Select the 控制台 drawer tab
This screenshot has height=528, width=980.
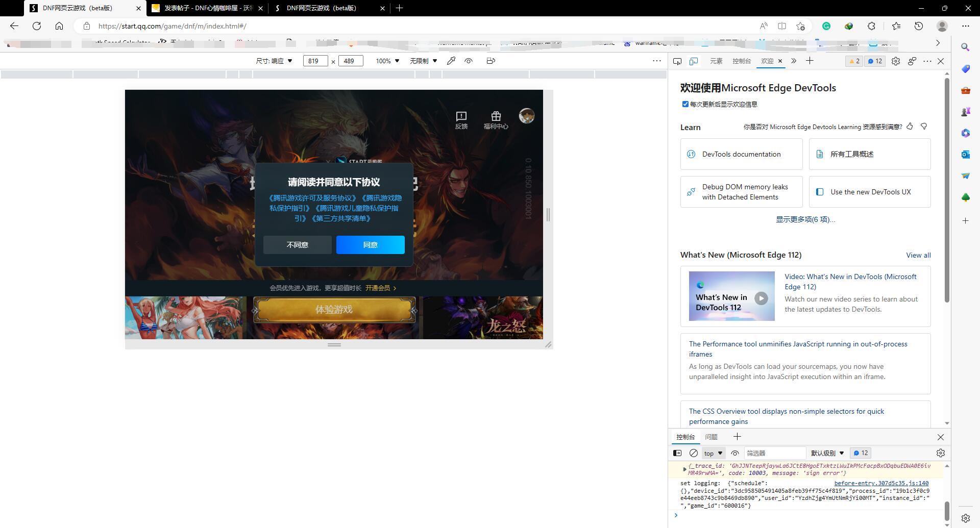coord(685,437)
